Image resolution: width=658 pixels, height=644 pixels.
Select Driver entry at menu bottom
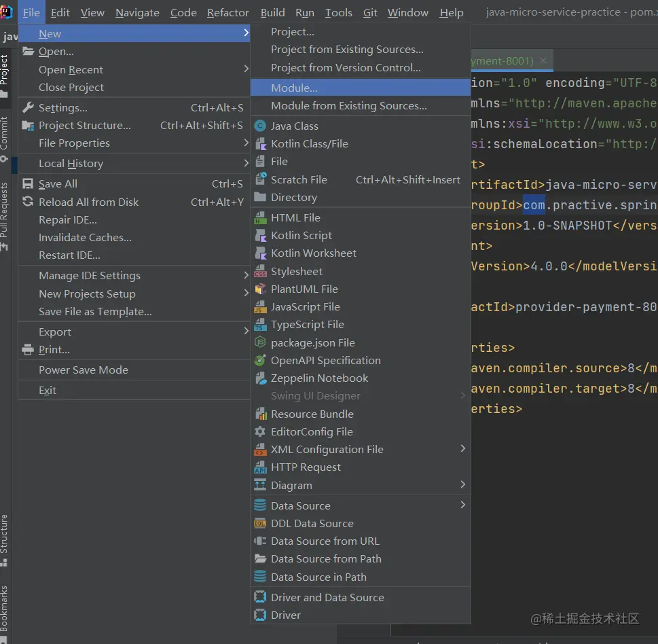[x=361, y=615]
